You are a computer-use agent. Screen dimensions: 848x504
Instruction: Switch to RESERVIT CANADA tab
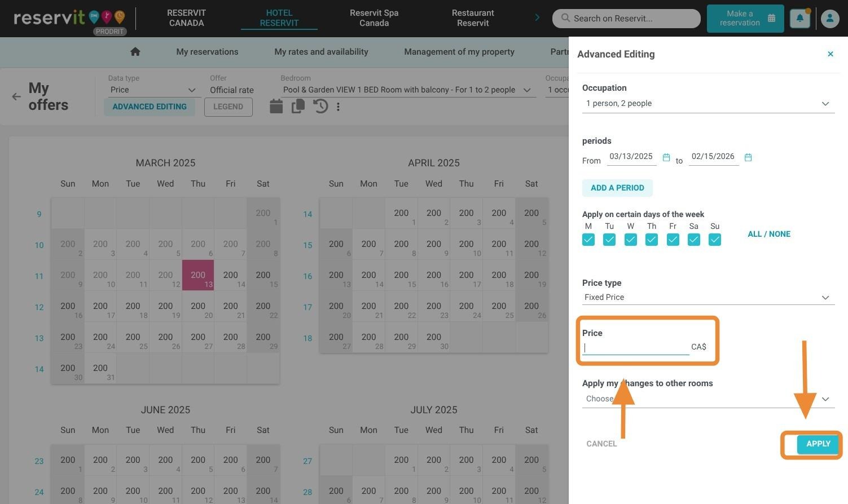(x=186, y=18)
